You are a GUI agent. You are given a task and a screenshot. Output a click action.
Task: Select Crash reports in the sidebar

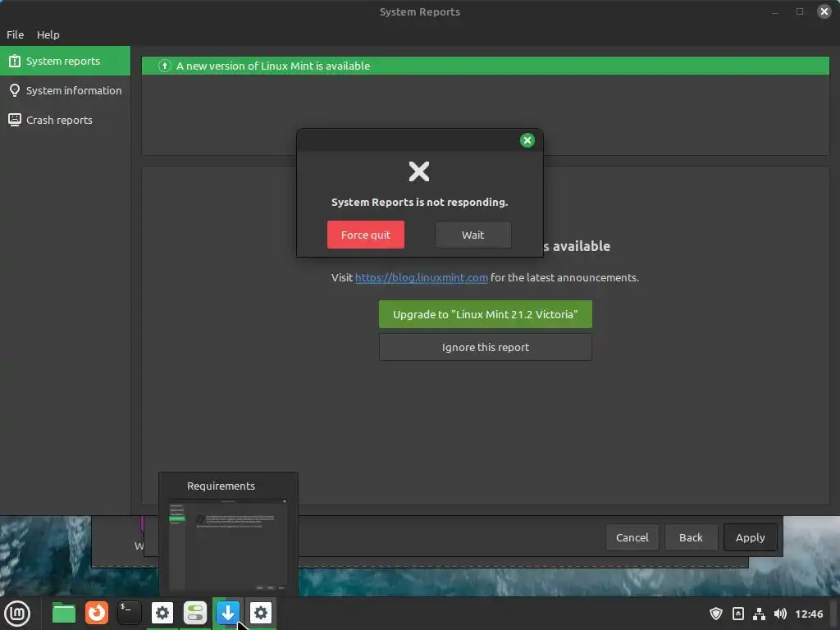tap(65, 120)
